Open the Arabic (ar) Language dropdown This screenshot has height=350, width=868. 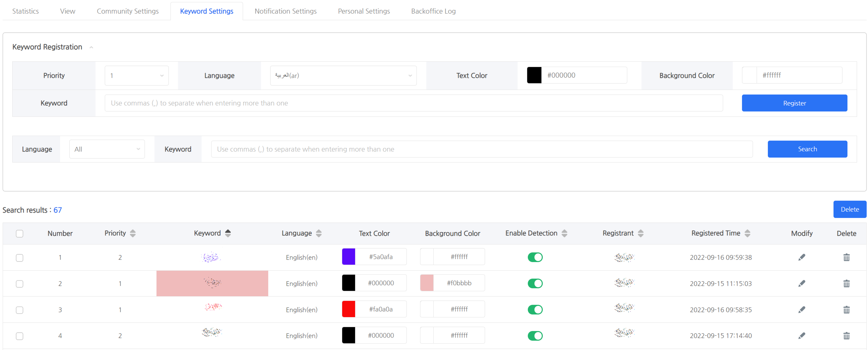343,76
